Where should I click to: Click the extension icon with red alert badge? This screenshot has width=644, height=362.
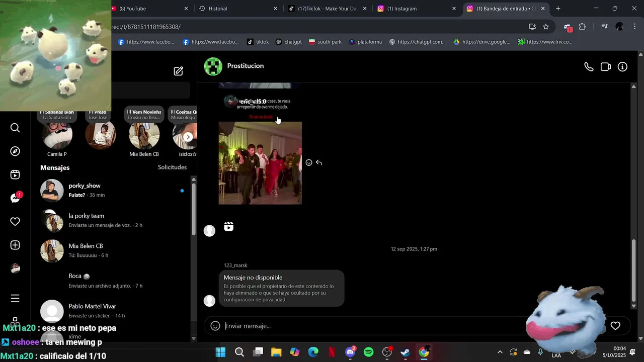pyautogui.click(x=568, y=27)
